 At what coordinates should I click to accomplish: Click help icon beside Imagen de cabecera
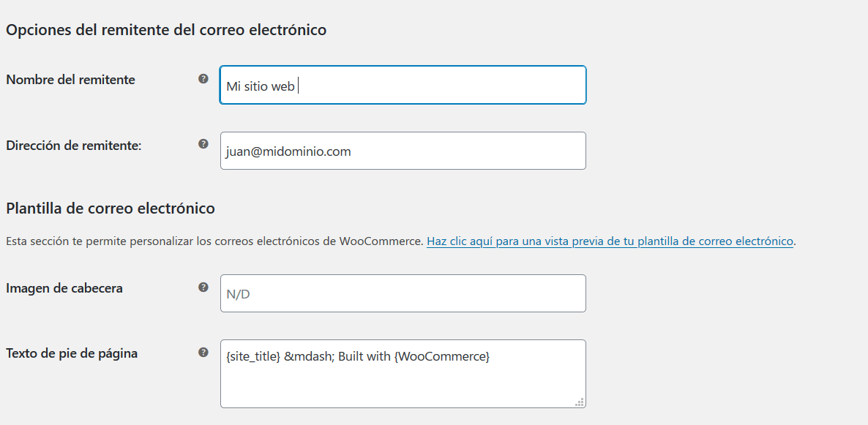tap(203, 287)
